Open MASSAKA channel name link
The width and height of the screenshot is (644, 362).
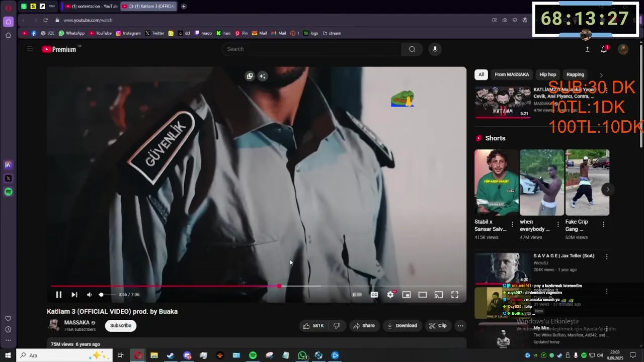[x=77, y=323]
